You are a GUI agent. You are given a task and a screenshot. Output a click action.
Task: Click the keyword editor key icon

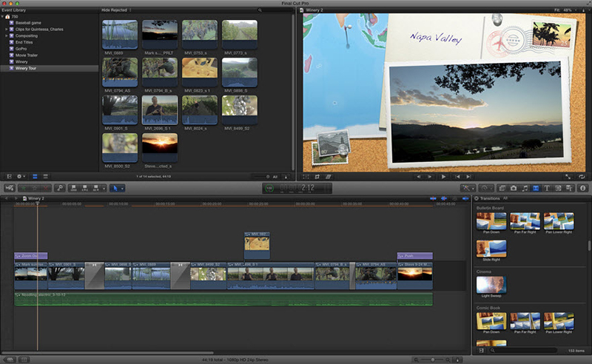[60, 189]
